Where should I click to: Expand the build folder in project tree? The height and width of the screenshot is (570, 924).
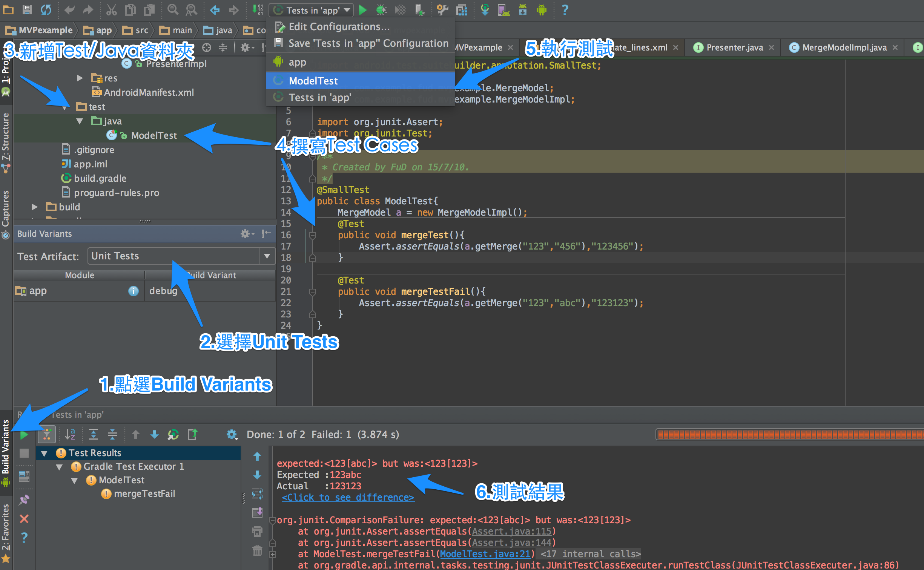pos(34,207)
